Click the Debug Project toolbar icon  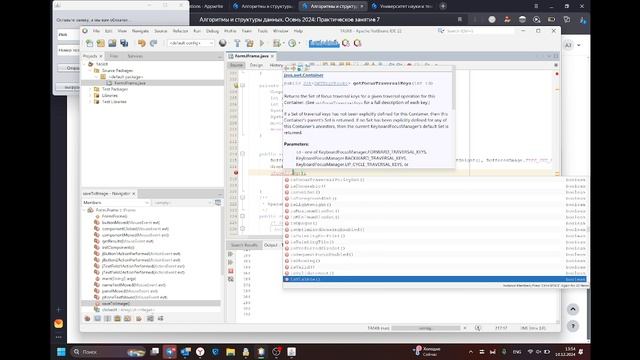coord(278,43)
